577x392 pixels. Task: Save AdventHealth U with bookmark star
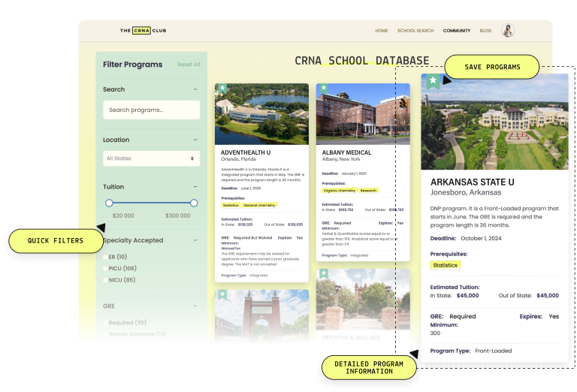click(222, 89)
